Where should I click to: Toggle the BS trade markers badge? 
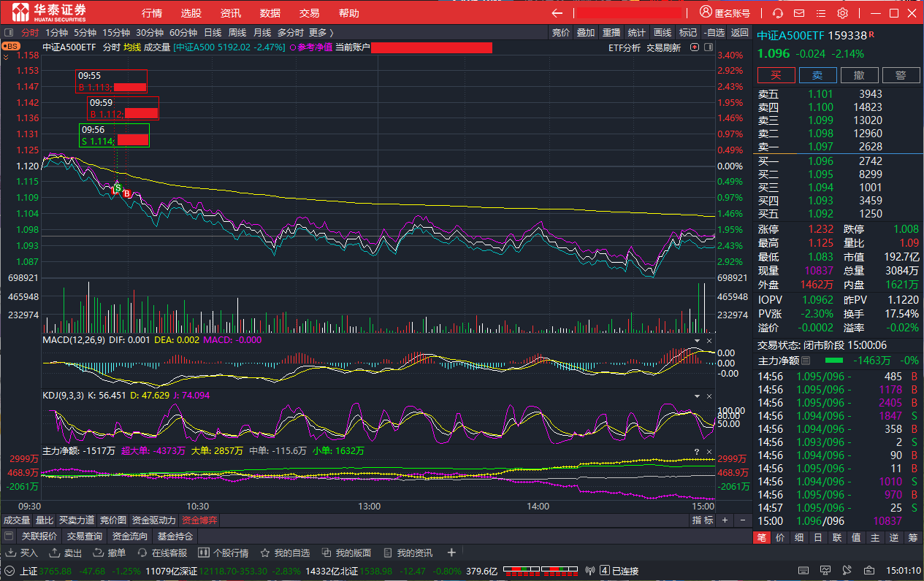tap(10, 47)
